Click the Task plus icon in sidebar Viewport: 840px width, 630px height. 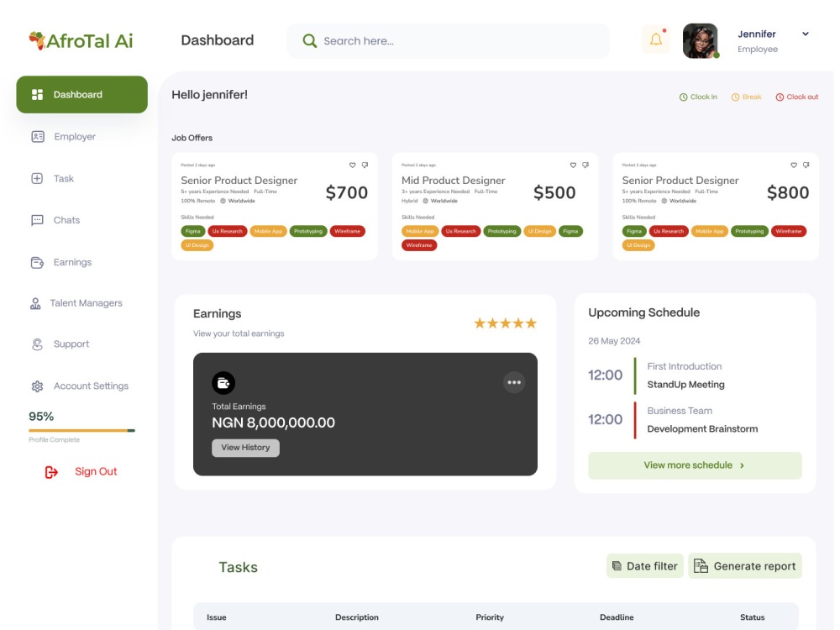37,178
